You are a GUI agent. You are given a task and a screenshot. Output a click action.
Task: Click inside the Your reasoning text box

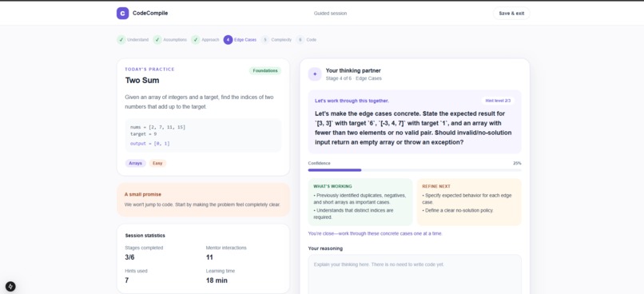point(415,274)
